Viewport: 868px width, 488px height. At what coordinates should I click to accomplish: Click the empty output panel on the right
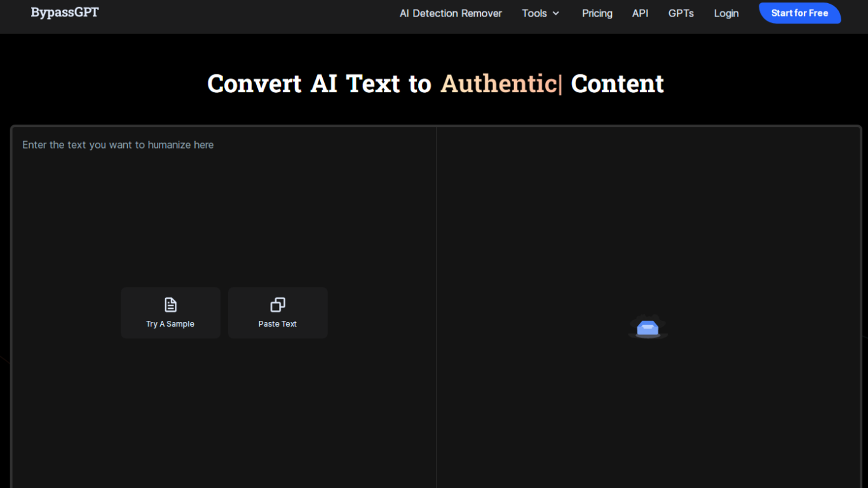[648, 222]
